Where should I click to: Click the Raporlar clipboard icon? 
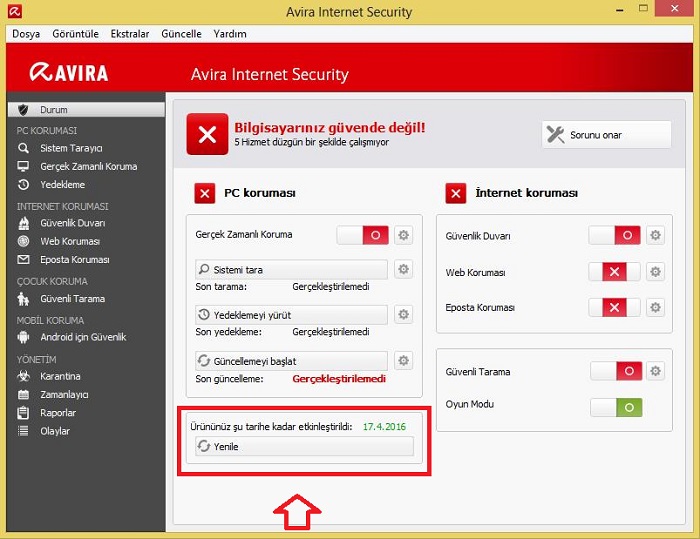tap(23, 413)
